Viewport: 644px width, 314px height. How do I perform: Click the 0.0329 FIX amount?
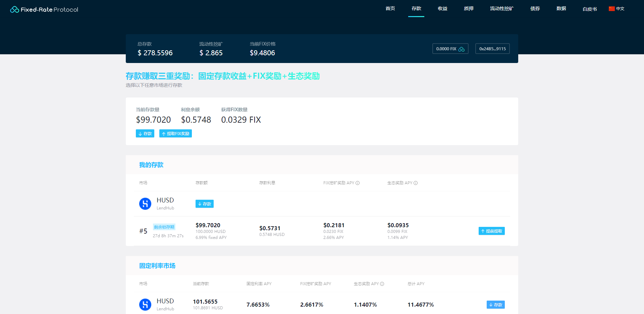click(x=241, y=120)
